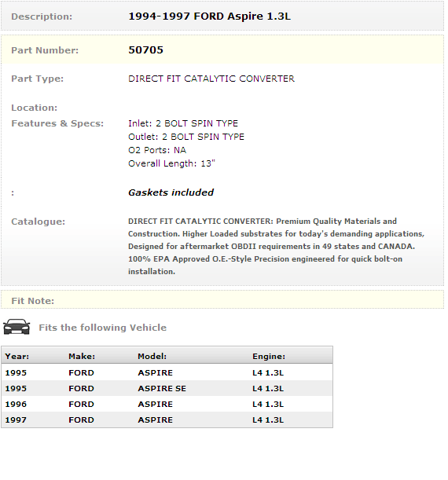Click the Year column header
Screen dimensions: 448x480
pyautogui.click(x=17, y=357)
